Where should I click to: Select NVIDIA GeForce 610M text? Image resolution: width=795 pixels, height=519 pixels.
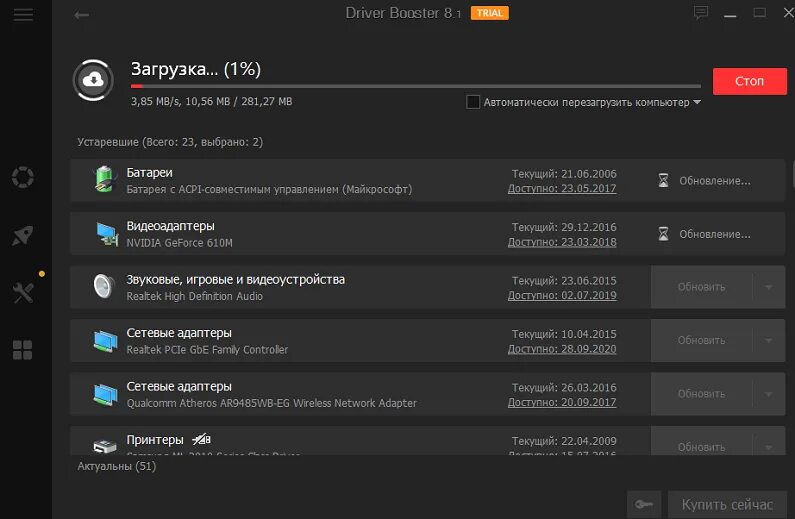coord(179,243)
